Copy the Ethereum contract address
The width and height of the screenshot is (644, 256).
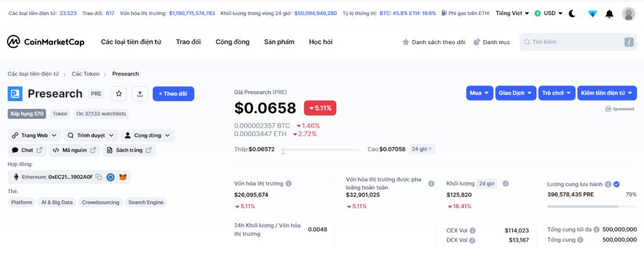[99, 177]
